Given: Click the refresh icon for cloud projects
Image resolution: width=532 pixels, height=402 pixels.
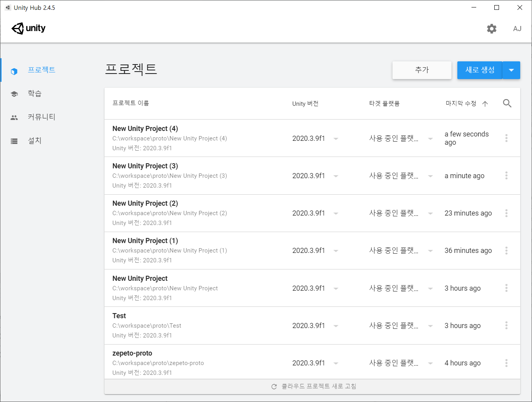Looking at the screenshot, I should point(274,387).
